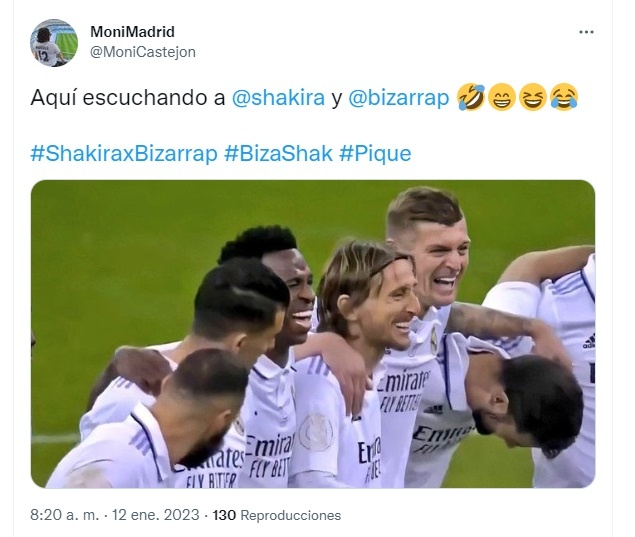This screenshot has width=635, height=537.
Task: Click the grinning emoji with smiling eyes
Action: click(502, 97)
